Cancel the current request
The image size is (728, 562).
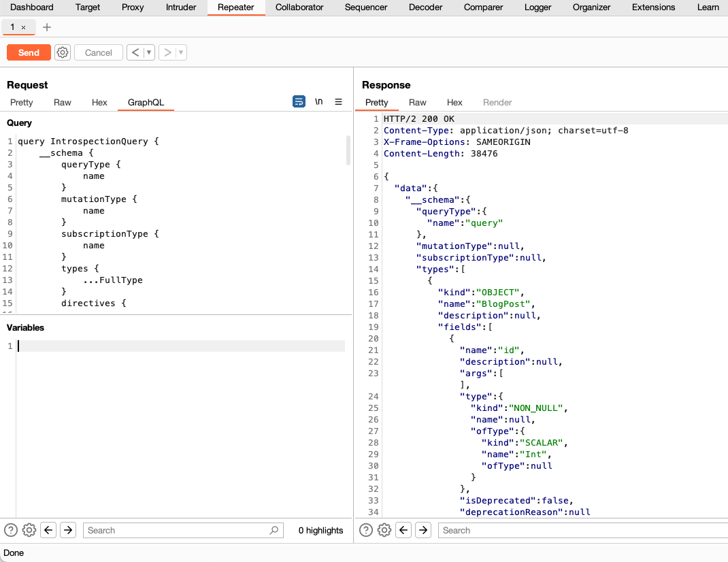[98, 52]
